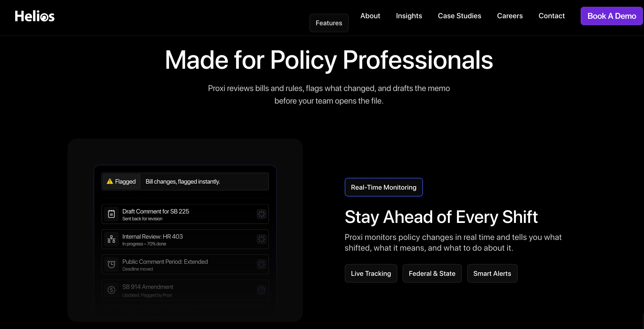This screenshot has height=329, width=644.
Task: Navigate to Case Studies
Action: click(x=459, y=16)
